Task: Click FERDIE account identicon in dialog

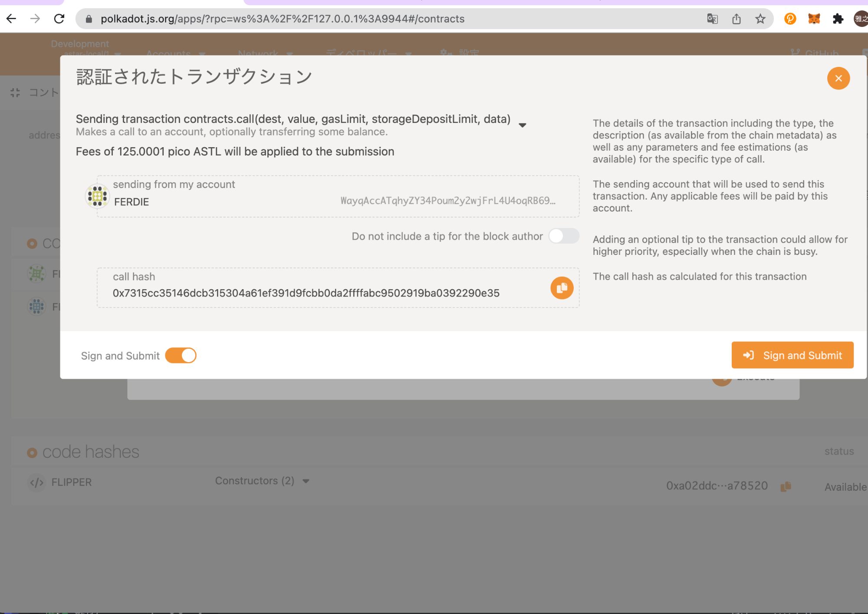Action: point(97,196)
